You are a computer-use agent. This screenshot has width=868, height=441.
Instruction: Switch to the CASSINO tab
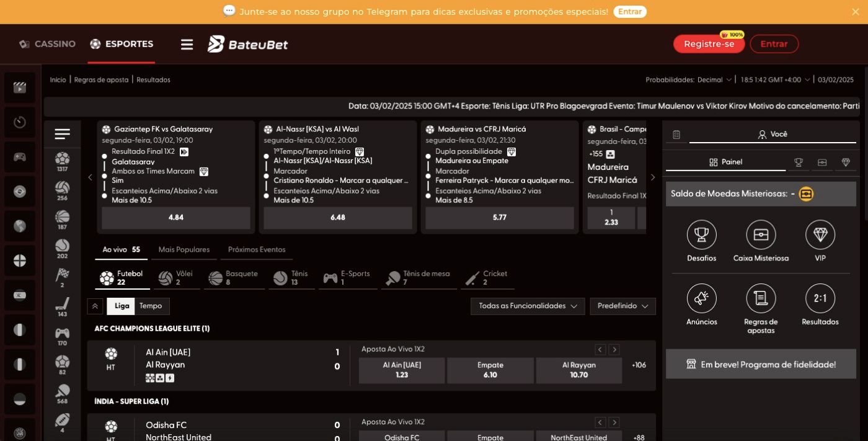click(x=47, y=44)
